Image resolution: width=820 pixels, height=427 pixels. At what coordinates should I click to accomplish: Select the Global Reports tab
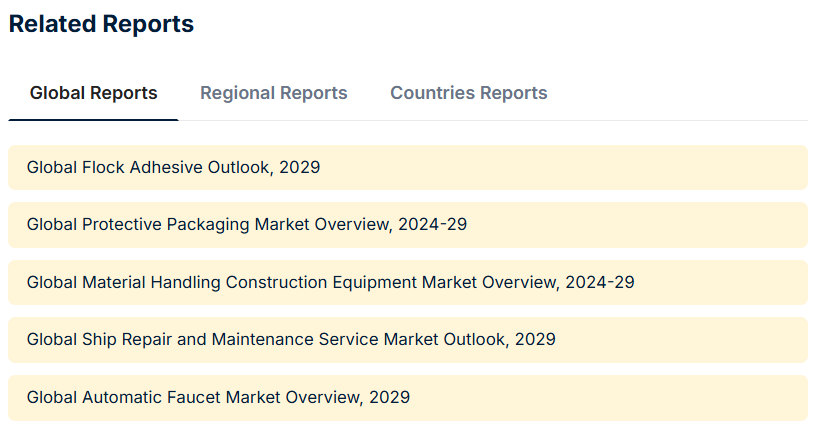point(93,93)
